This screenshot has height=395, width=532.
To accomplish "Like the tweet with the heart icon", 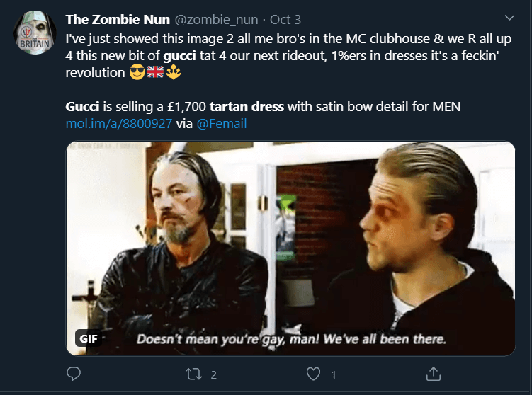I will pos(313,373).
